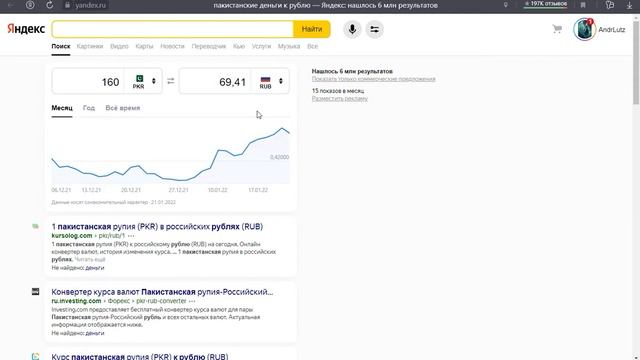Switch to Видео tab
This screenshot has height=360, width=640.
pyautogui.click(x=119, y=47)
